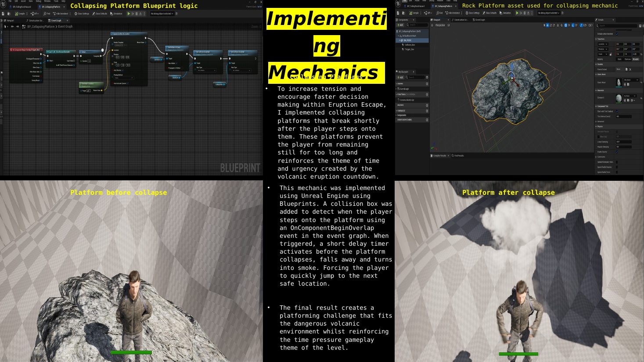Open Class Defaults in the Event Graph editor toolbar
644x362 pixels.
point(100,14)
